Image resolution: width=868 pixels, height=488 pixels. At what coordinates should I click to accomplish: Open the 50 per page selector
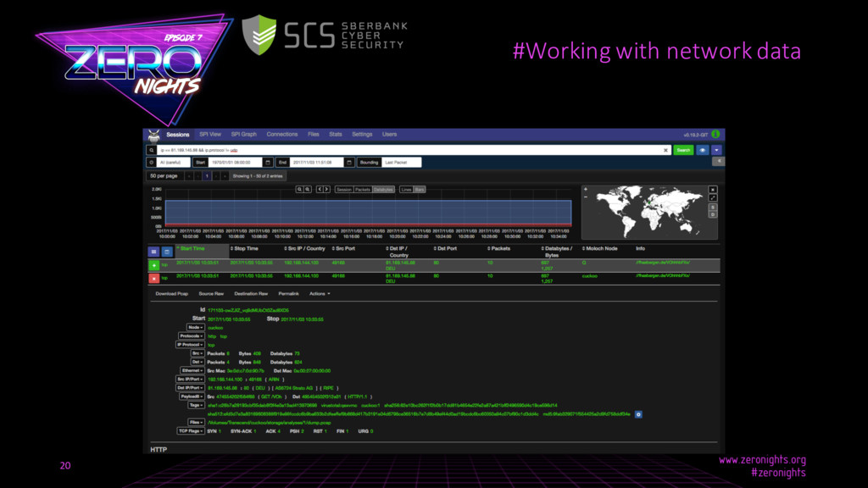click(x=164, y=176)
